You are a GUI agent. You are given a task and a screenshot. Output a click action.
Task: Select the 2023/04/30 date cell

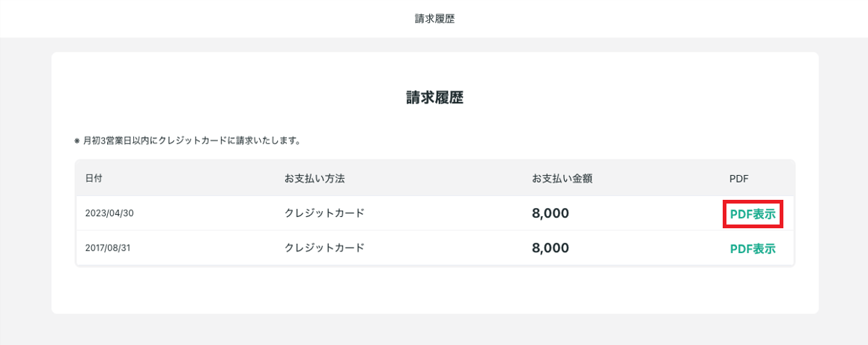pyautogui.click(x=109, y=213)
